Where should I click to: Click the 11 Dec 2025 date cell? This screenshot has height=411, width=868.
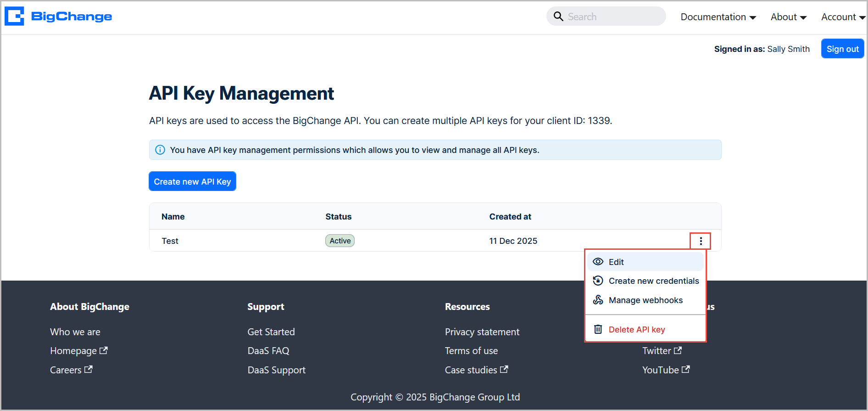[x=513, y=241]
